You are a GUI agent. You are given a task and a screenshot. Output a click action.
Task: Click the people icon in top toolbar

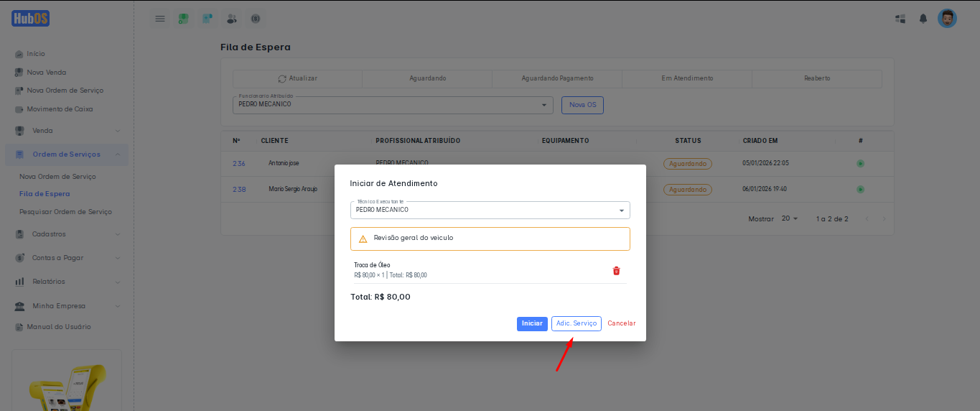coord(231,19)
